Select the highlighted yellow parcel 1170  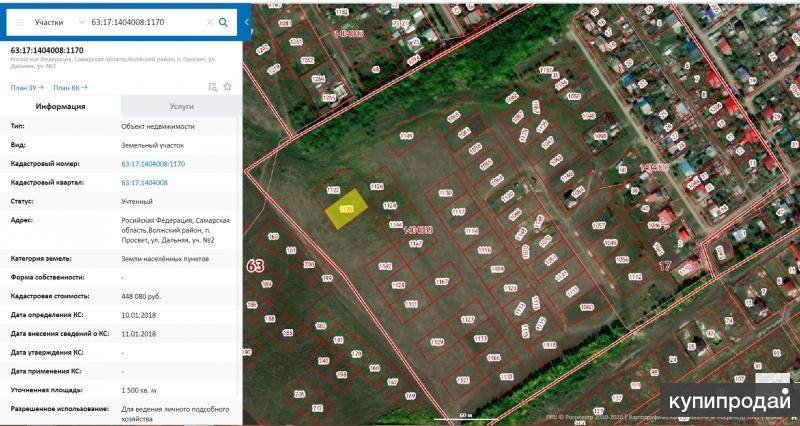point(345,211)
